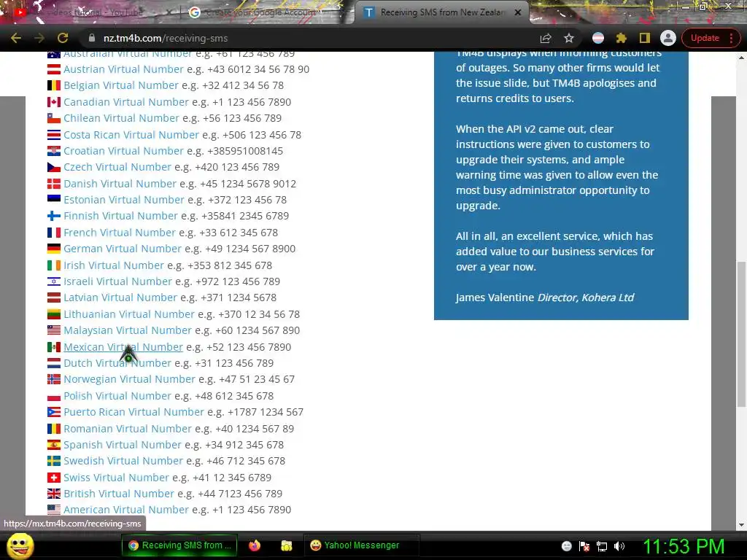This screenshot has height=560, width=747.
Task: Open Israeli Virtual Number link
Action: click(x=117, y=282)
